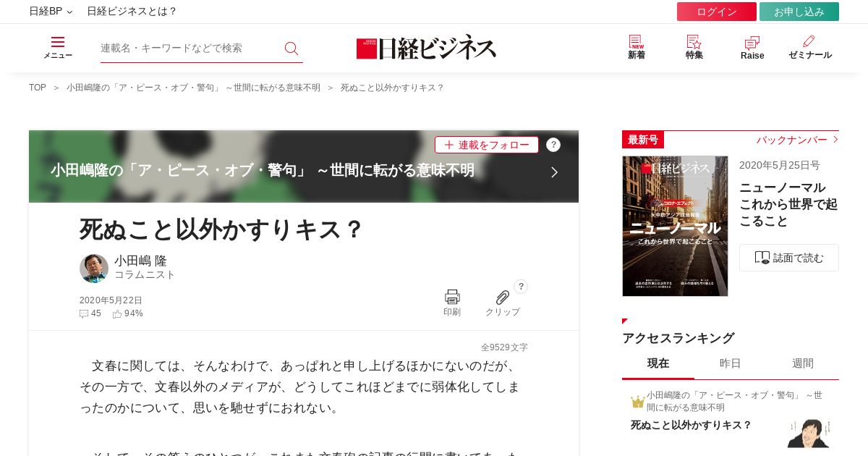Click コラムニスト label under author
This screenshot has width=868, height=456.
[145, 275]
